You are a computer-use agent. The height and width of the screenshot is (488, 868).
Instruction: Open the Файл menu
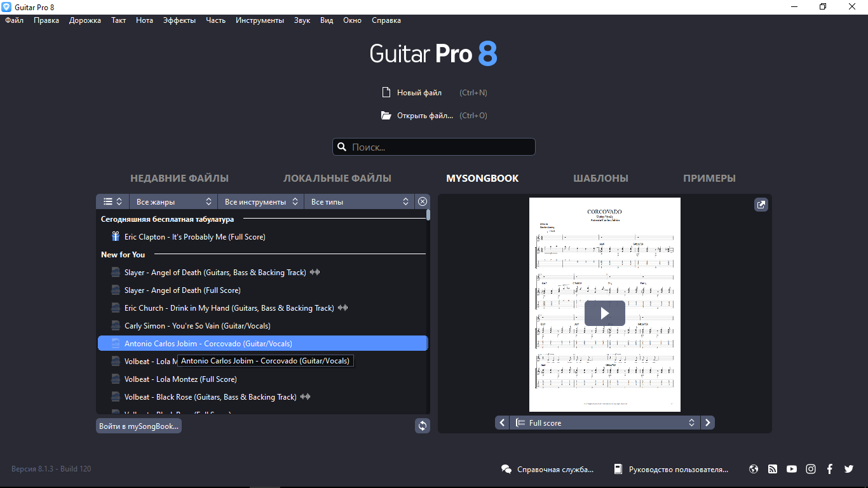point(15,20)
